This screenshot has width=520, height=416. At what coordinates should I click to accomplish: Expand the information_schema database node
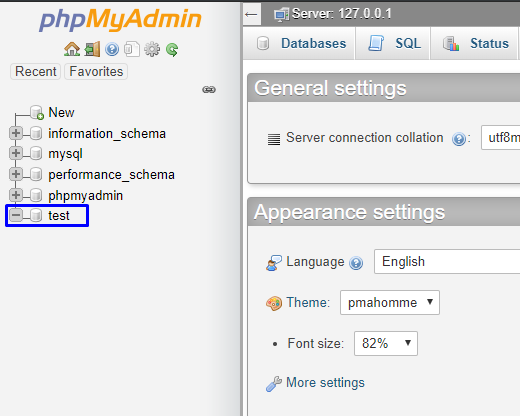(x=15, y=133)
